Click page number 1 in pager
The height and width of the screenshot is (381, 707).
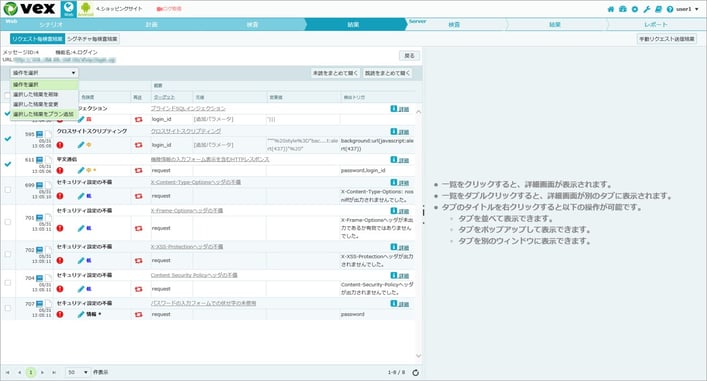[31, 372]
